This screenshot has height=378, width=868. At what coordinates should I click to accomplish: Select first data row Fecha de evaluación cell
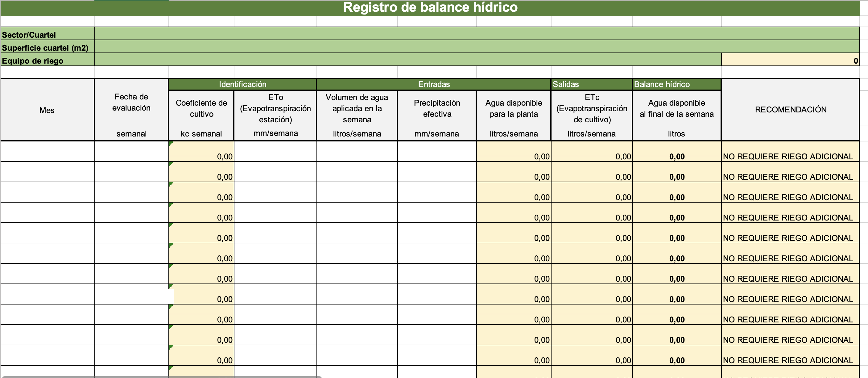(132, 152)
